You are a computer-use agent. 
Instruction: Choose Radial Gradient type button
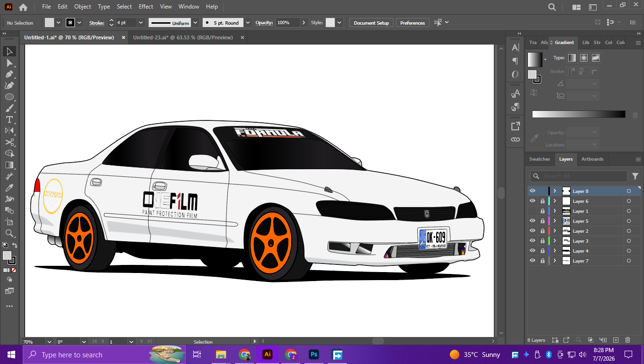pos(584,58)
